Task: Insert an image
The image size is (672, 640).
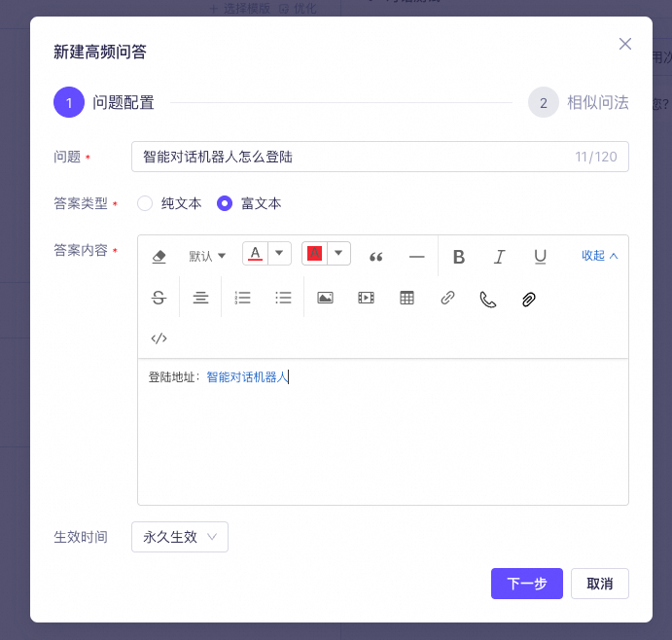Action: pyautogui.click(x=325, y=298)
